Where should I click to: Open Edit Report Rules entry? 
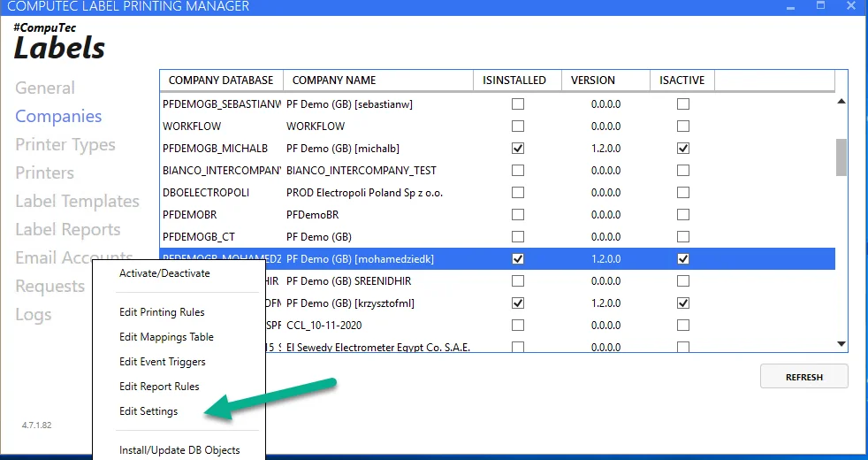pos(159,387)
